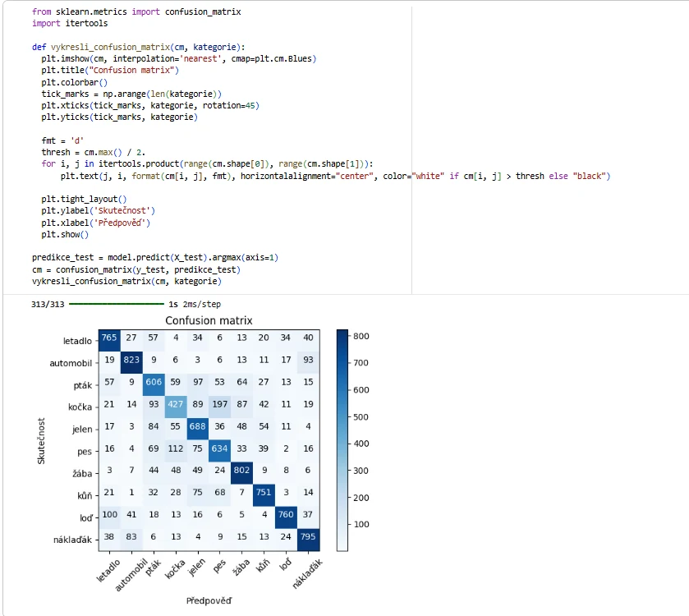Viewport: 689px width, 616px height.
Task: Click the matrix cell showing 765
Action: pyautogui.click(x=109, y=340)
